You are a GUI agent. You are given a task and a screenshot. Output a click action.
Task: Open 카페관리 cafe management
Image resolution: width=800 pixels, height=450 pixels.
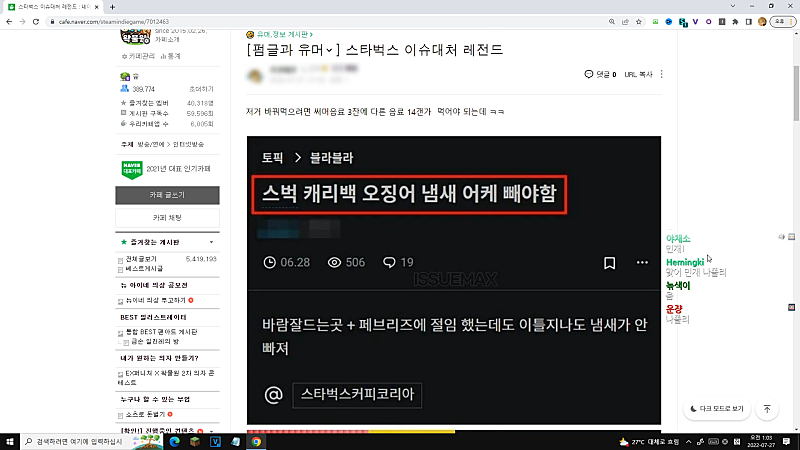click(x=138, y=56)
